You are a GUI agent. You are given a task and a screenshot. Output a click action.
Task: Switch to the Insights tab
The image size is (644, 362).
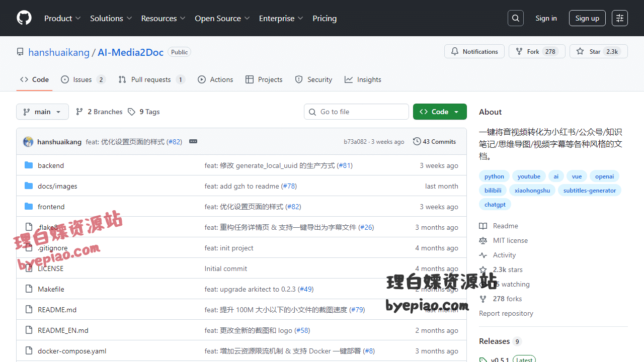363,79
